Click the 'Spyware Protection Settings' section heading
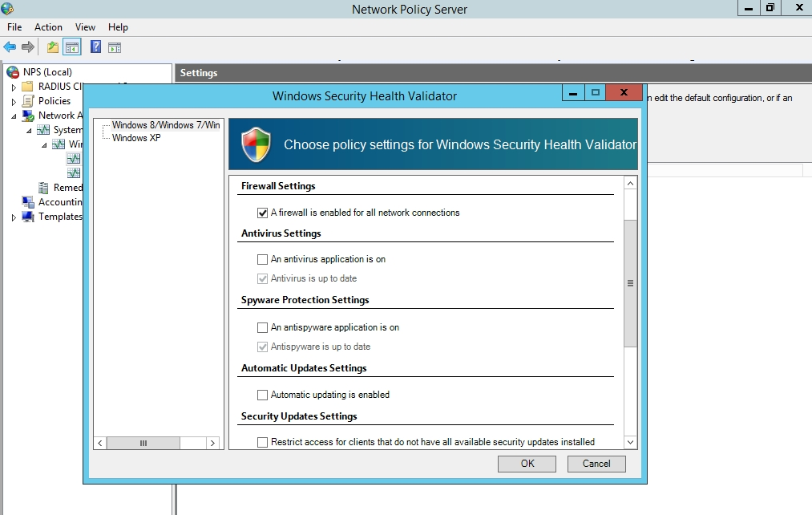The image size is (812, 515). pyautogui.click(x=305, y=300)
